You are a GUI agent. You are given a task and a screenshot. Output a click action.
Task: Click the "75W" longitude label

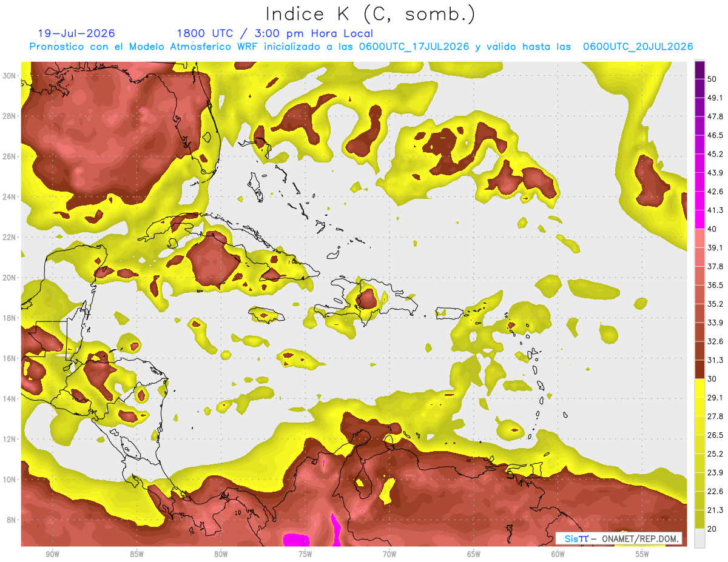pyautogui.click(x=305, y=554)
